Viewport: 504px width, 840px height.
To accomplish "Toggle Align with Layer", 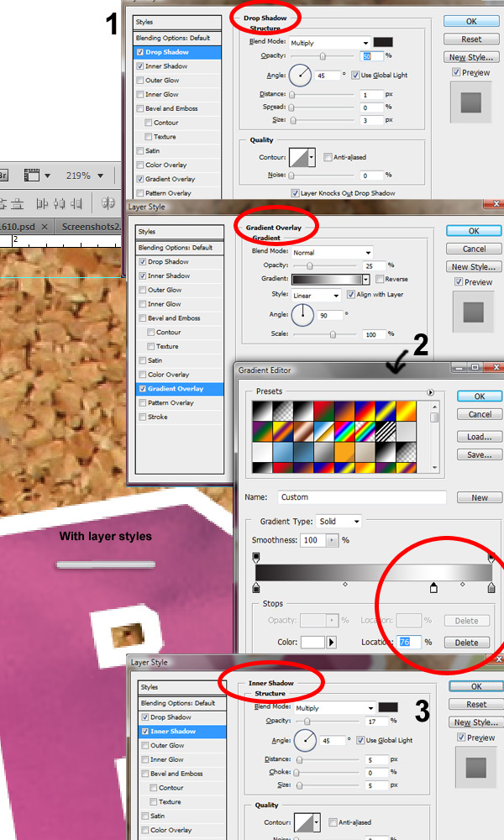I will pyautogui.click(x=351, y=294).
